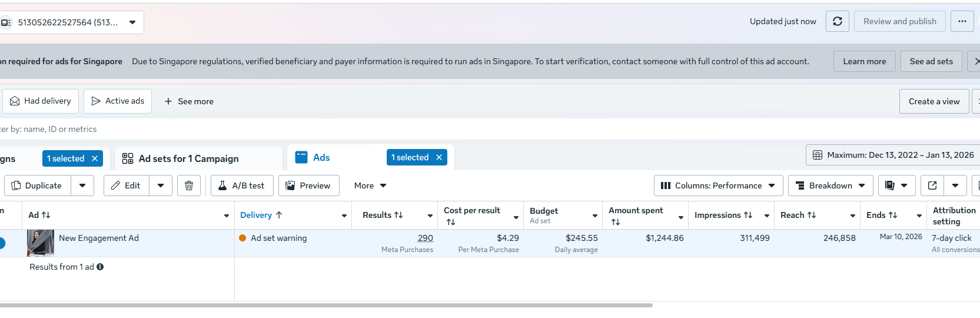Remove the Ads tab 1 selected filter

tap(439, 157)
